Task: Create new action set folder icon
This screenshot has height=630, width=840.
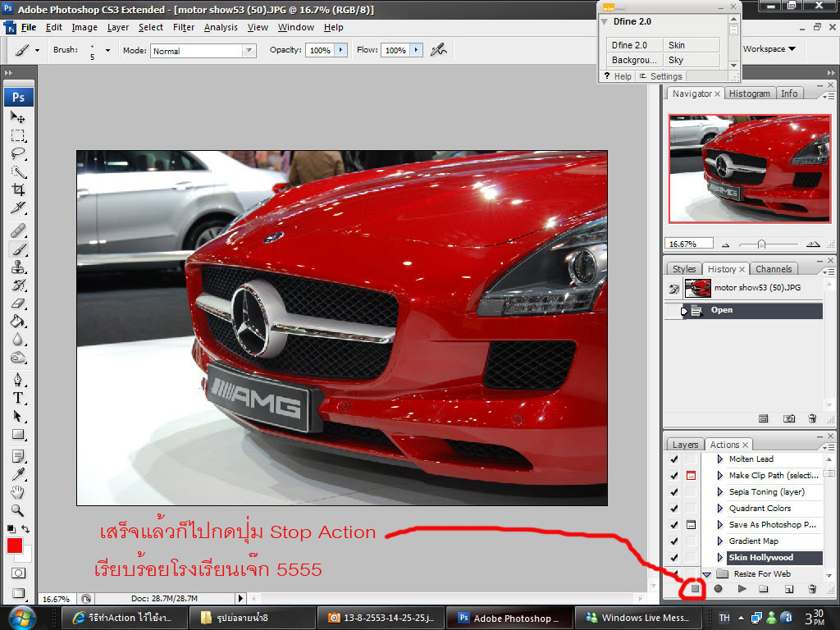Action: pyautogui.click(x=764, y=589)
